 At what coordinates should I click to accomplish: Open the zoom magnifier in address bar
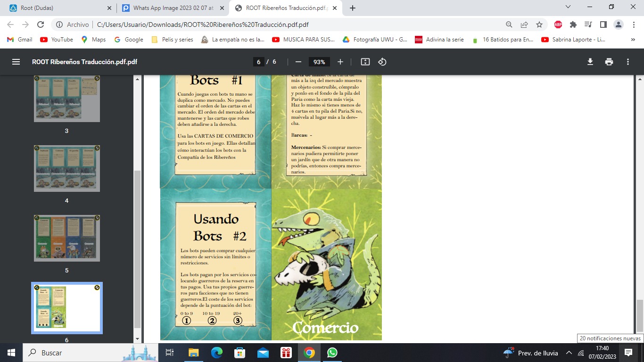pyautogui.click(x=509, y=25)
